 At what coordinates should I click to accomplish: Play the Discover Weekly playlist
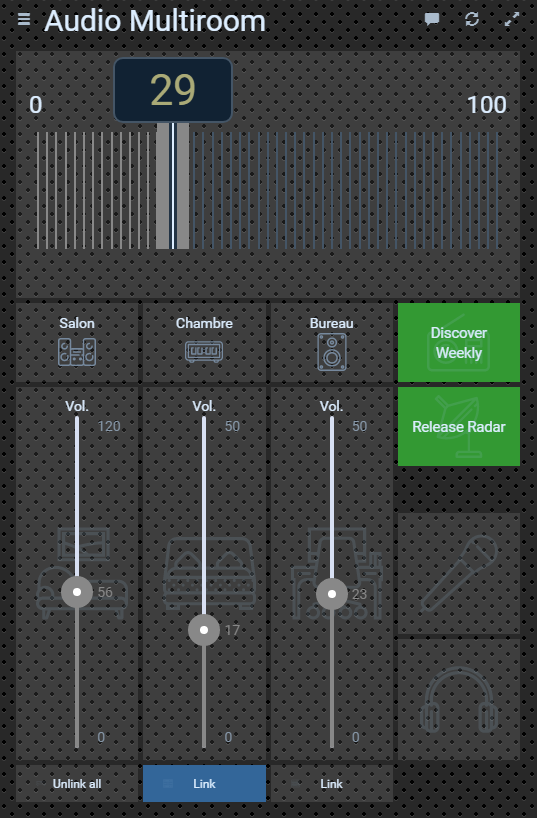point(459,343)
